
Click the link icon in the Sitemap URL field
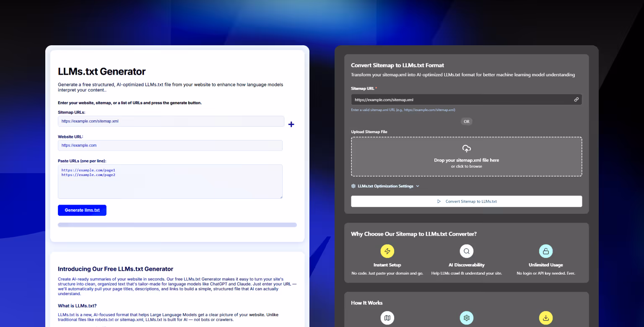pos(576,99)
